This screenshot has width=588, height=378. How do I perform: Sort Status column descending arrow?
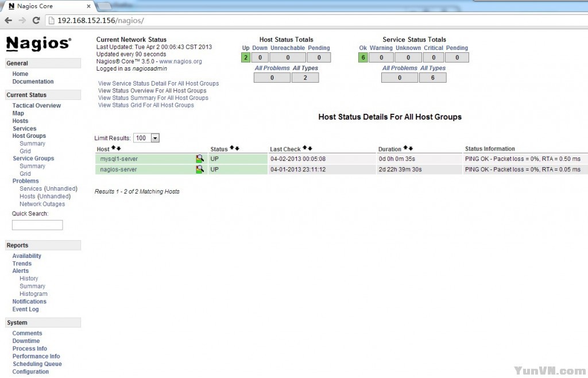point(237,148)
